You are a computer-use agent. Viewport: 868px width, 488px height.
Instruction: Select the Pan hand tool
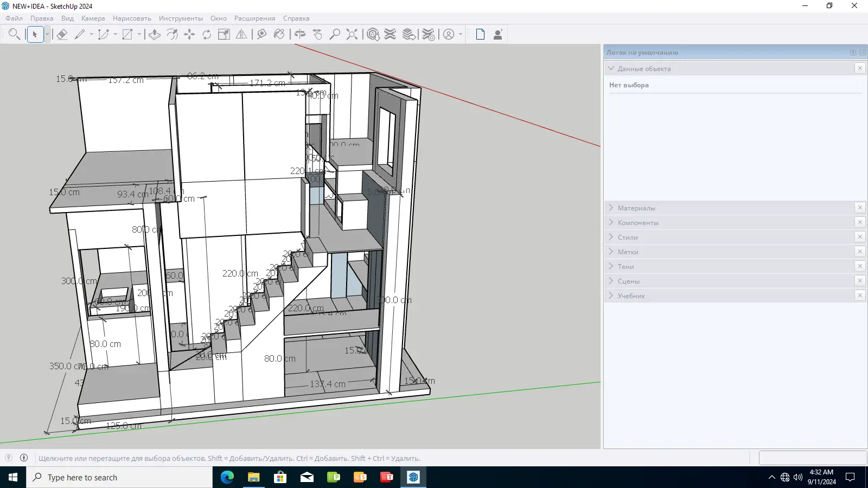click(318, 35)
